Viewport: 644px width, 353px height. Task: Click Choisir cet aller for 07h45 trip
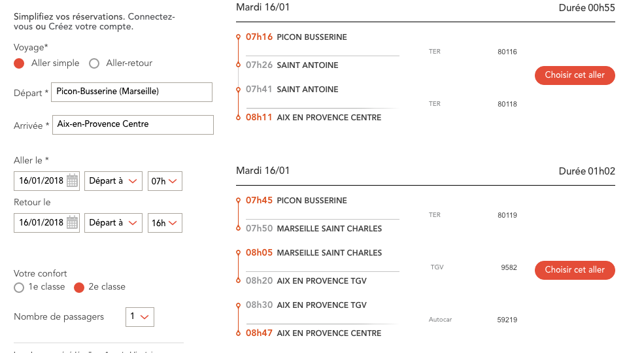click(x=575, y=270)
